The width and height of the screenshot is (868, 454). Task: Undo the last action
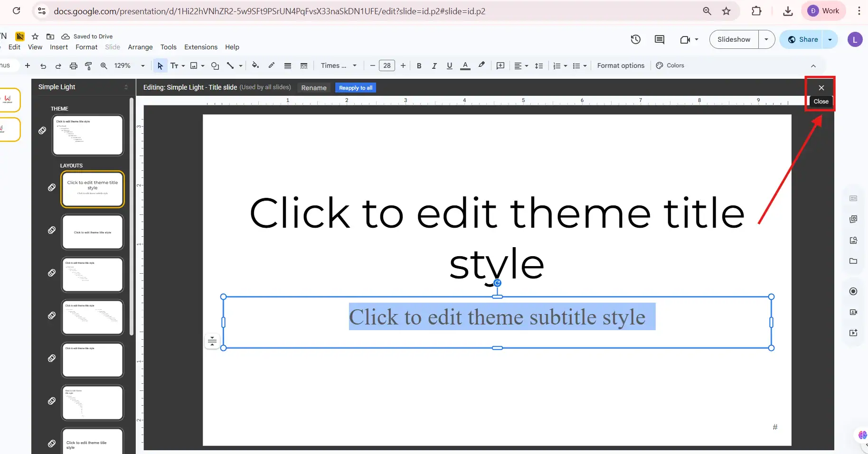43,66
